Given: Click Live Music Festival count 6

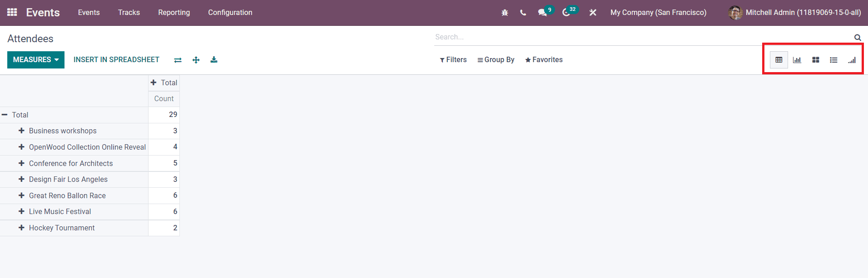Looking at the screenshot, I should pos(164,211).
